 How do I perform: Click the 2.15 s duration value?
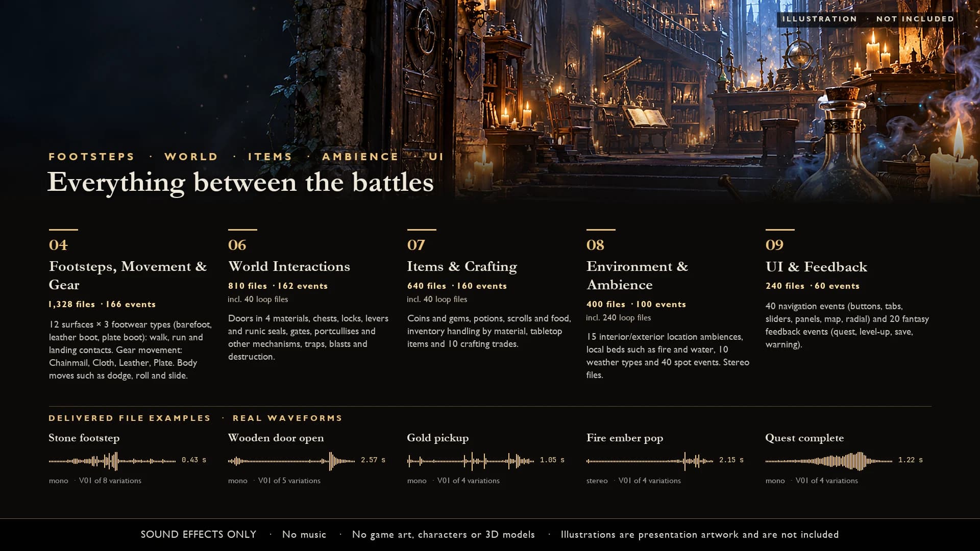click(x=731, y=460)
